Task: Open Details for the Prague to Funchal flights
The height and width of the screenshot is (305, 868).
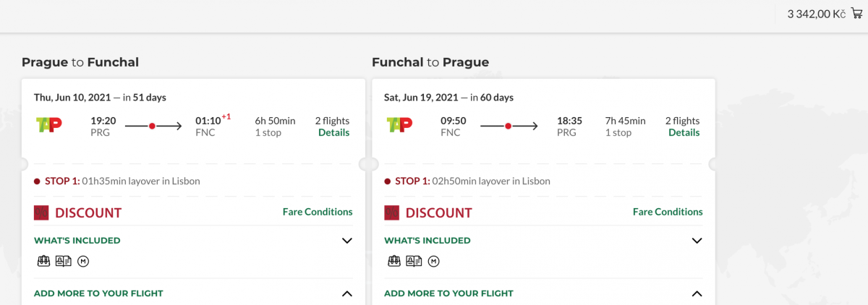Action: point(333,133)
